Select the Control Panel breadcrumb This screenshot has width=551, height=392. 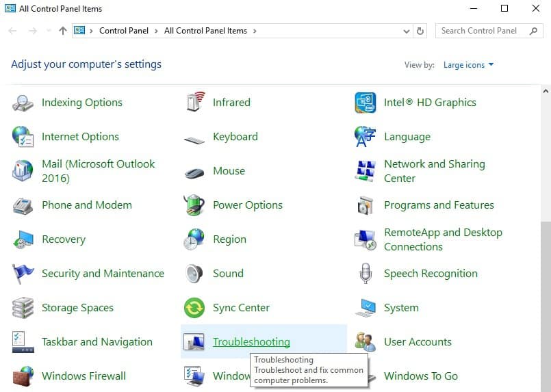click(124, 31)
